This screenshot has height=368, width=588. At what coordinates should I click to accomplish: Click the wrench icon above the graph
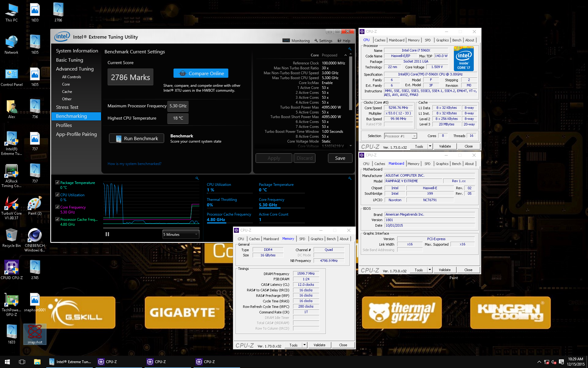197,178
